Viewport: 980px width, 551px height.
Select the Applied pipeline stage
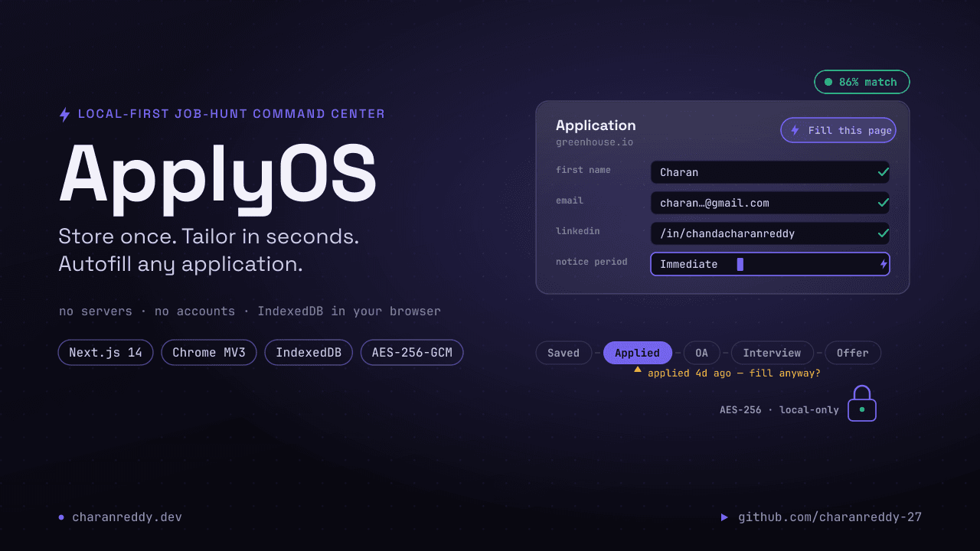(x=638, y=353)
